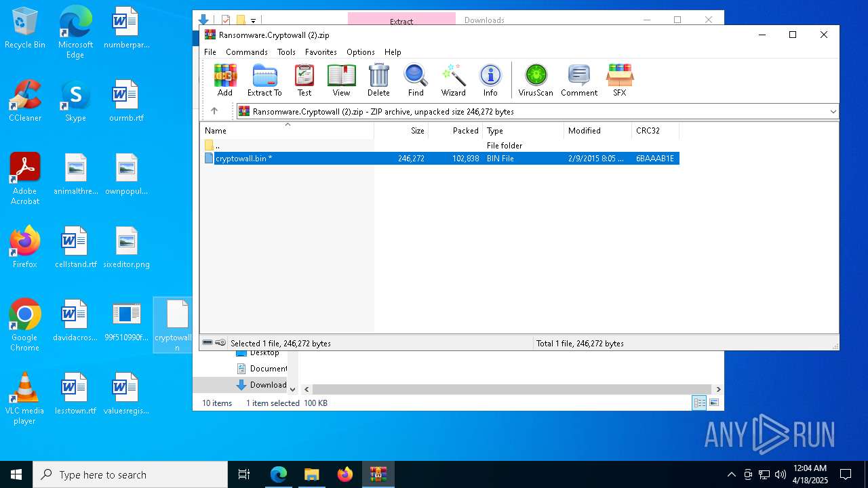Click the Explorer horizontal scroll right arrow

point(718,389)
